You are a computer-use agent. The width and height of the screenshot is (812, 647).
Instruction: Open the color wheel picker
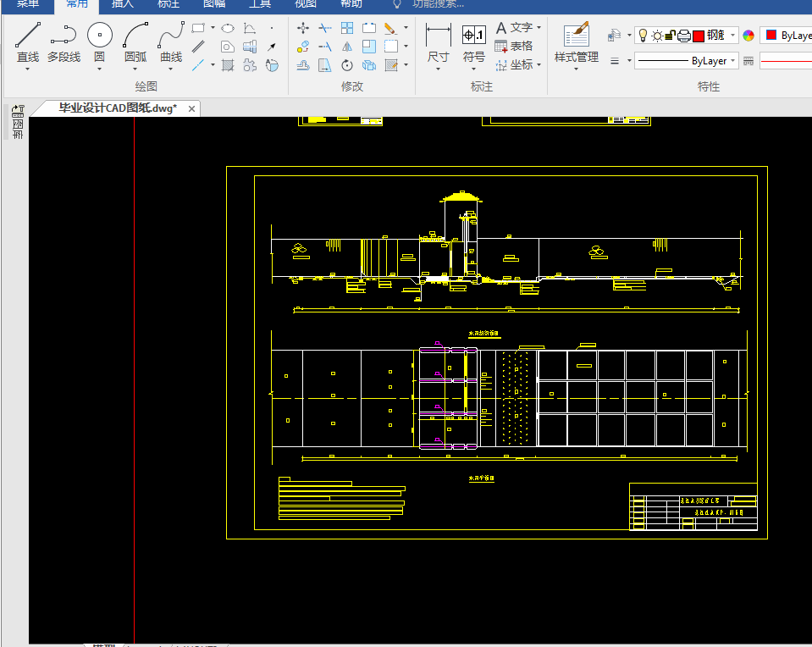pos(748,36)
